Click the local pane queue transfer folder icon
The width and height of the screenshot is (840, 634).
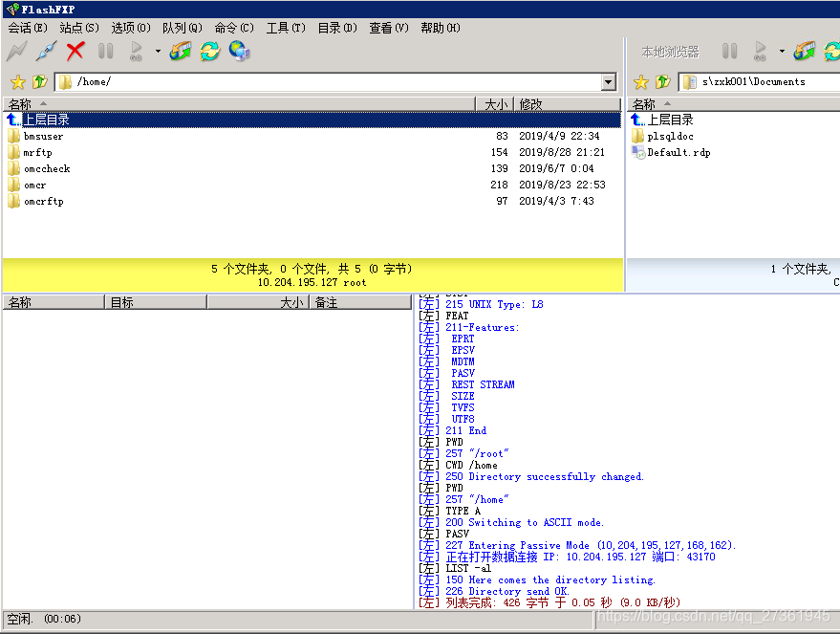point(805,52)
